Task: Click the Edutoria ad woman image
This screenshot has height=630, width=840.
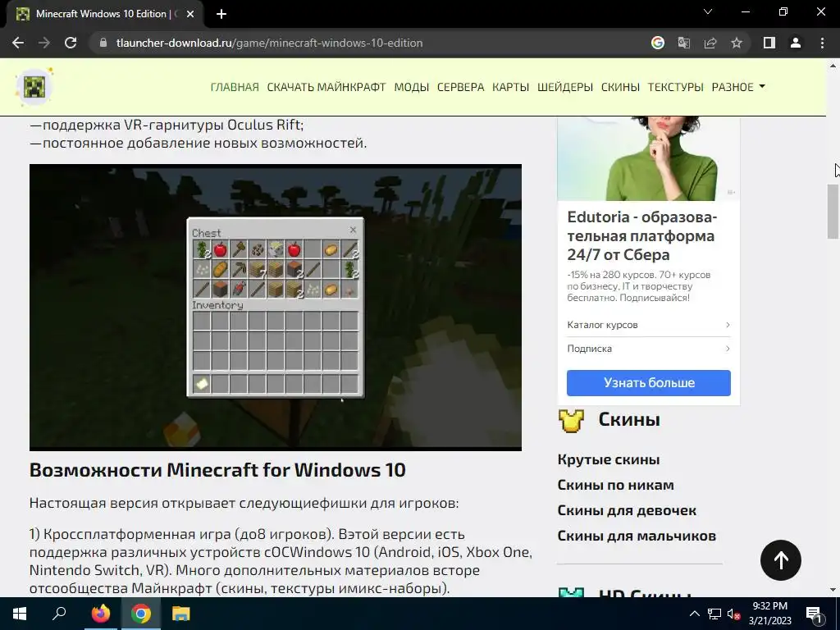Action: pyautogui.click(x=649, y=158)
